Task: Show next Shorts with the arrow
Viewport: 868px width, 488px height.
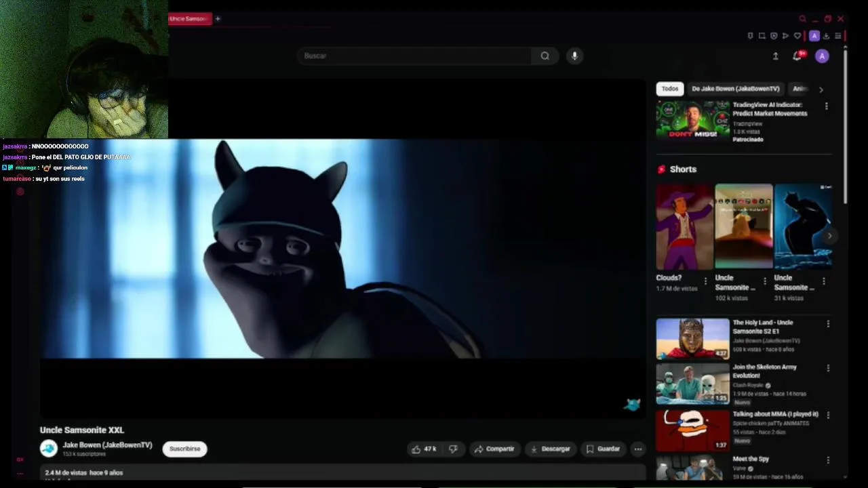Action: pos(829,236)
